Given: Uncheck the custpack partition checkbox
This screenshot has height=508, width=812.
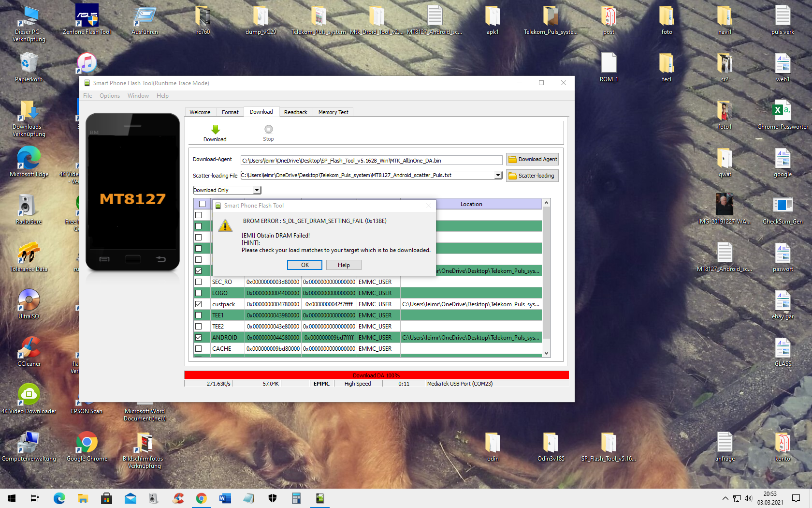Looking at the screenshot, I should [199, 304].
